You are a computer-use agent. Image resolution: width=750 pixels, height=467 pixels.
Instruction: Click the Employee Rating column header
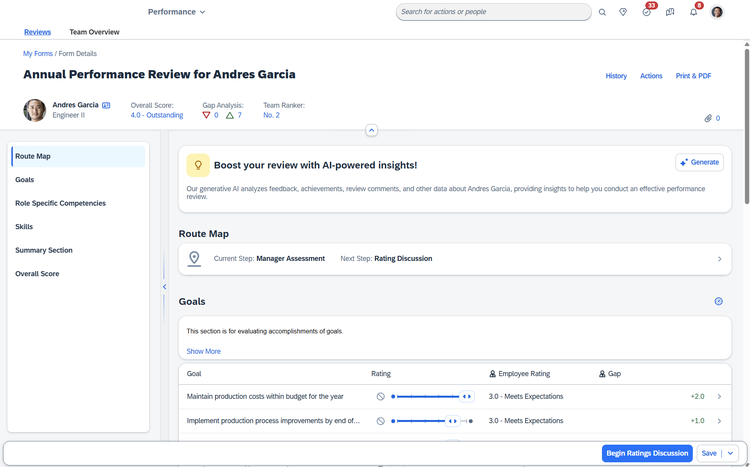519,374
